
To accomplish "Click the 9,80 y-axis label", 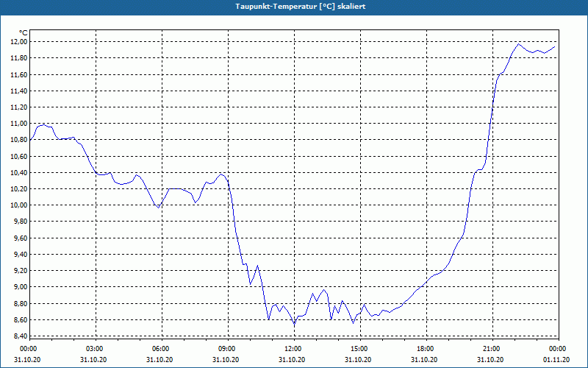I will (22, 222).
